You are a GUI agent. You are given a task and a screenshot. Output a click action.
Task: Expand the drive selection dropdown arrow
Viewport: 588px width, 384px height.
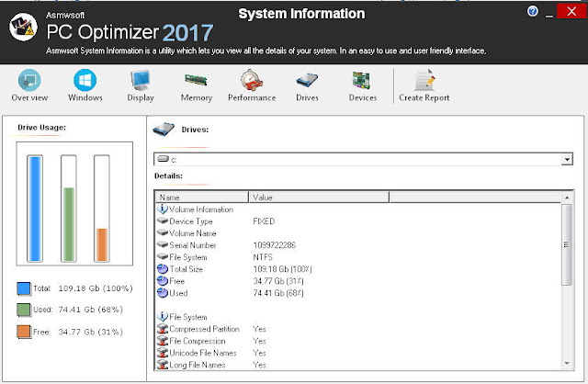(567, 159)
